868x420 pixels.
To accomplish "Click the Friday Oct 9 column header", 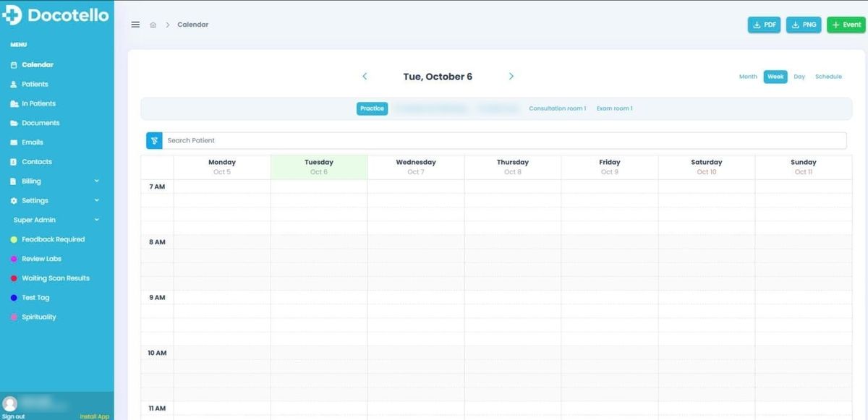I will tap(610, 167).
